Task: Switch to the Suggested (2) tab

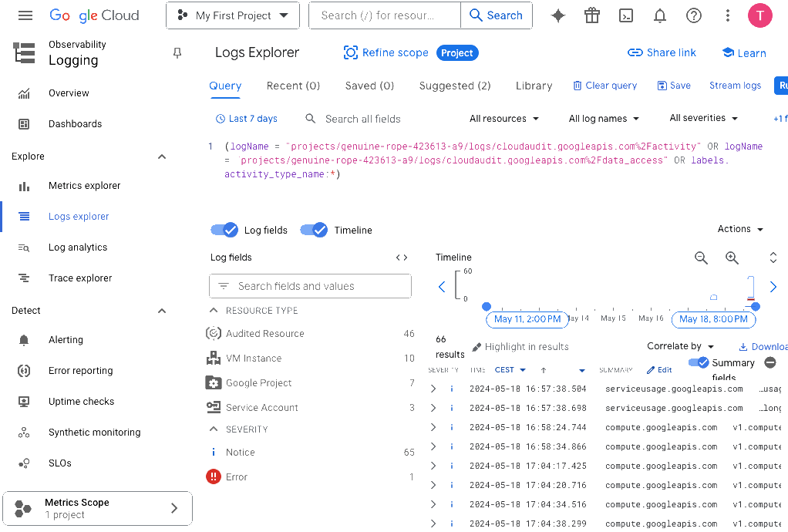Action: tap(454, 86)
